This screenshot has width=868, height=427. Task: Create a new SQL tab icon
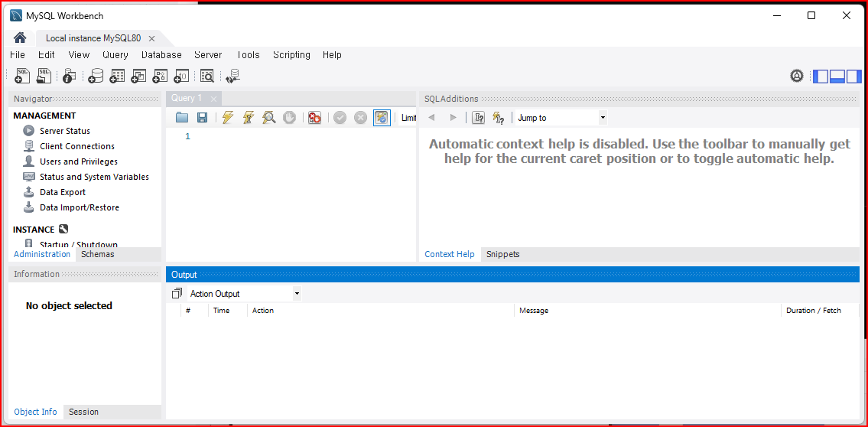pyautogui.click(x=22, y=76)
